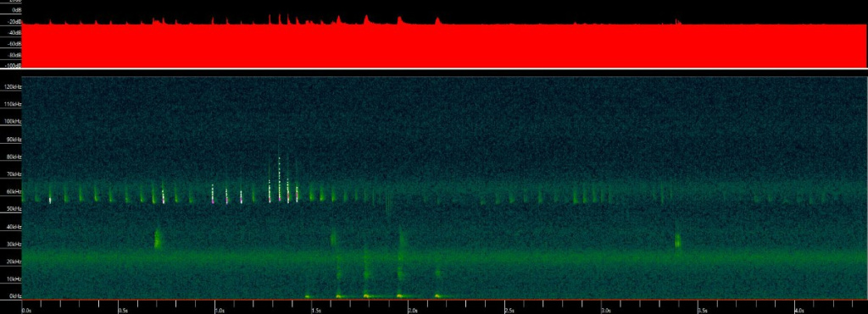Click the 120kHz frequency axis label
This screenshot has width=868, height=314.
click(x=13, y=87)
